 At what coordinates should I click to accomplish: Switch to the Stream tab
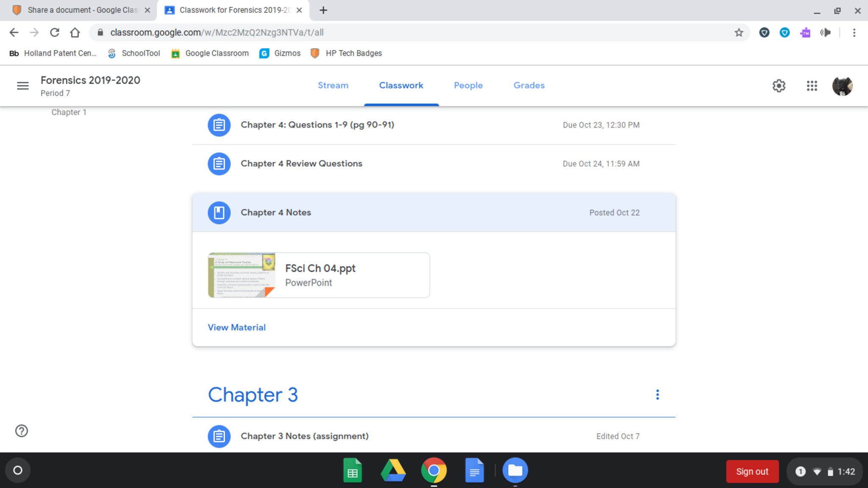click(x=333, y=85)
